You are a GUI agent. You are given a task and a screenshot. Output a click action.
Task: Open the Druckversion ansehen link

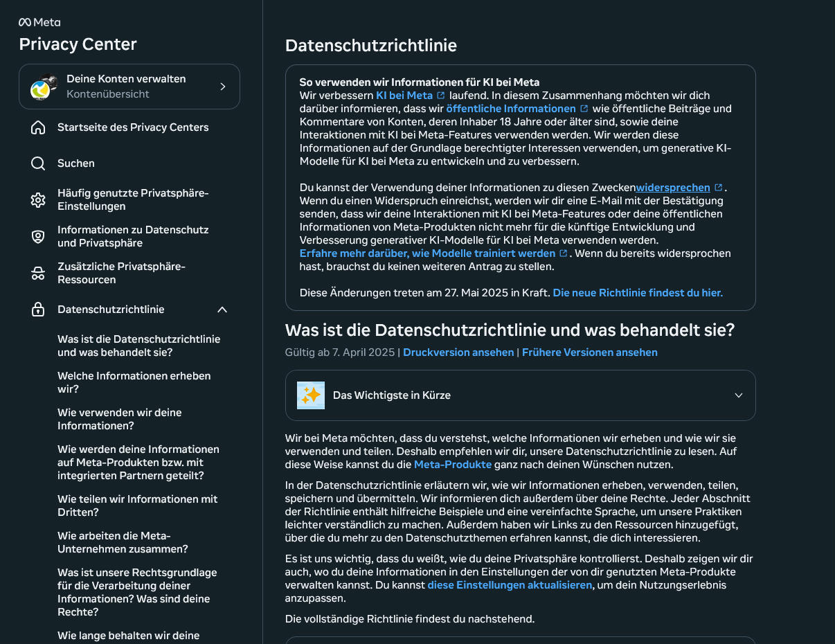pyautogui.click(x=458, y=352)
